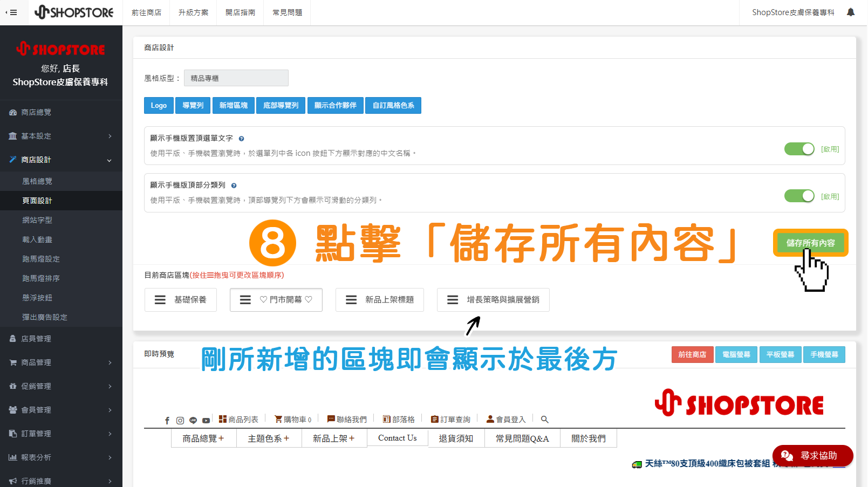Screen dimensions: 868x487
Task: Click drag handle icon of 新品上架標題 block
Action: [x=351, y=300]
